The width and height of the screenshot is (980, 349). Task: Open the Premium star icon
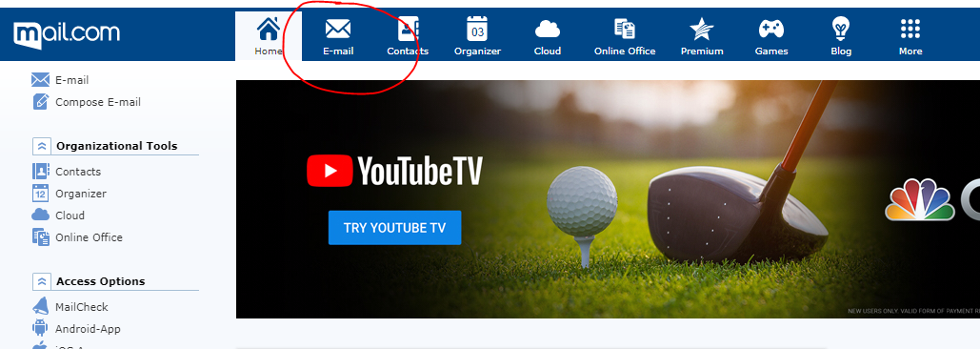[702, 30]
